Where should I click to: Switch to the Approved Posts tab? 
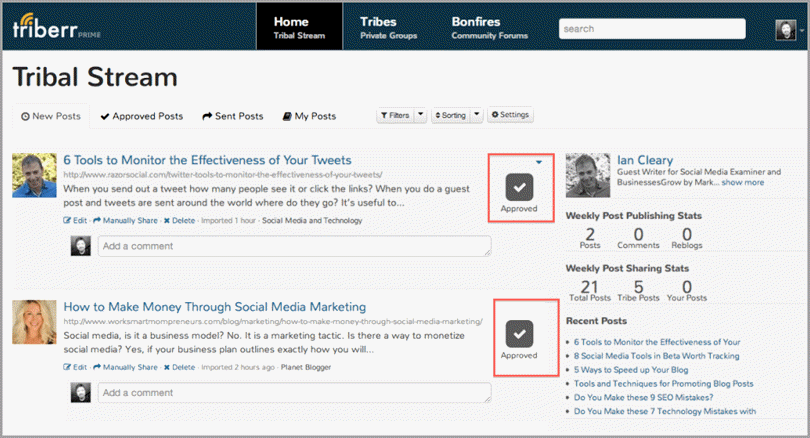142,116
